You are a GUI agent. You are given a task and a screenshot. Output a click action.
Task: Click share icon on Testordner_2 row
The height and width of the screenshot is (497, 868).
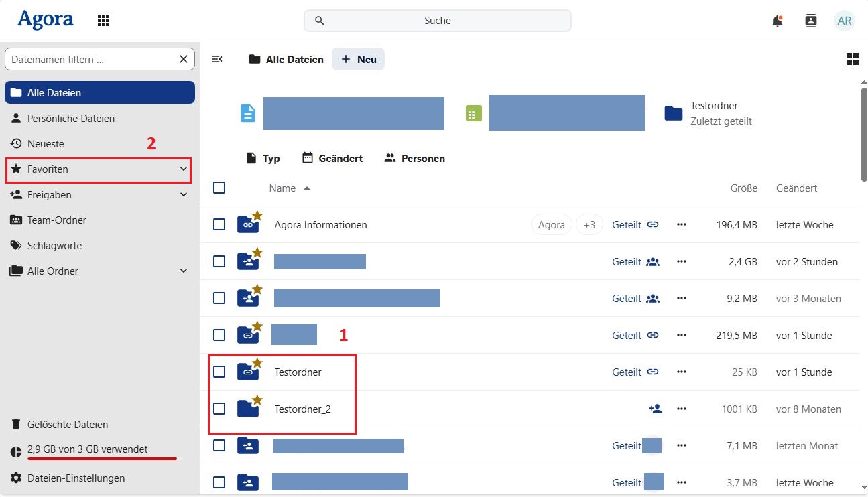tap(655, 409)
